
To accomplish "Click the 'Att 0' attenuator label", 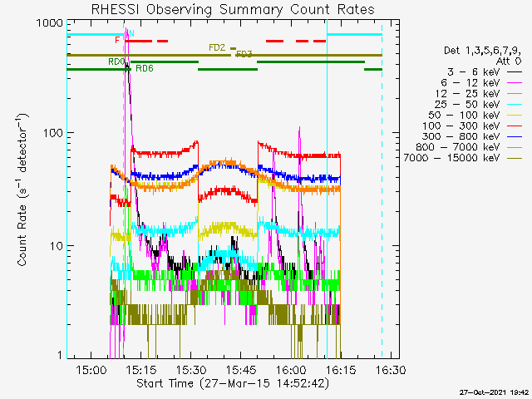I will point(508,62).
